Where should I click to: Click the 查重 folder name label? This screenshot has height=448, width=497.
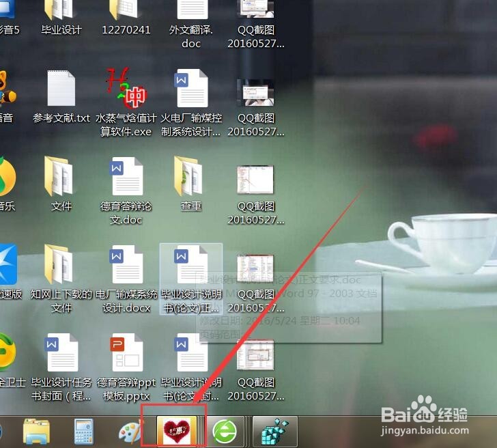191,206
